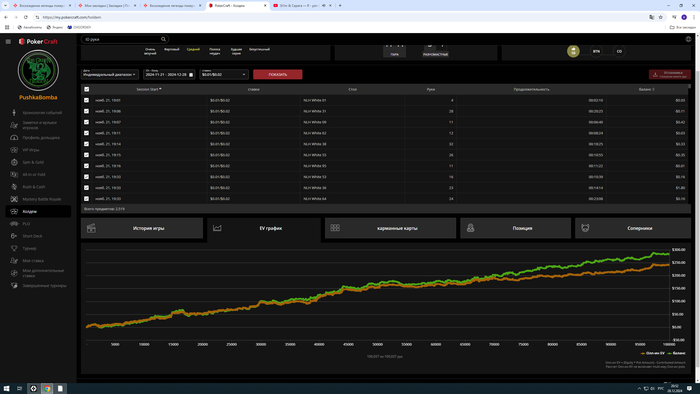
Task: Select the highlighted SB position circle
Action: 573,51
